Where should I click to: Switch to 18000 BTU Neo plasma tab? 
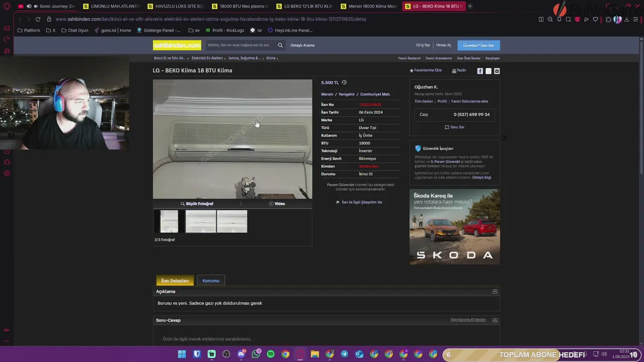click(240, 6)
